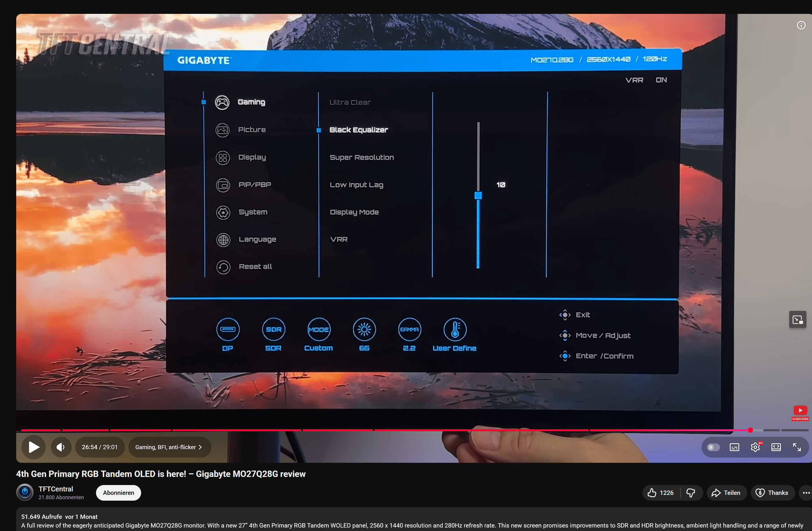Open the three-dot more actions menu
This screenshot has width=812, height=531.
click(805, 493)
